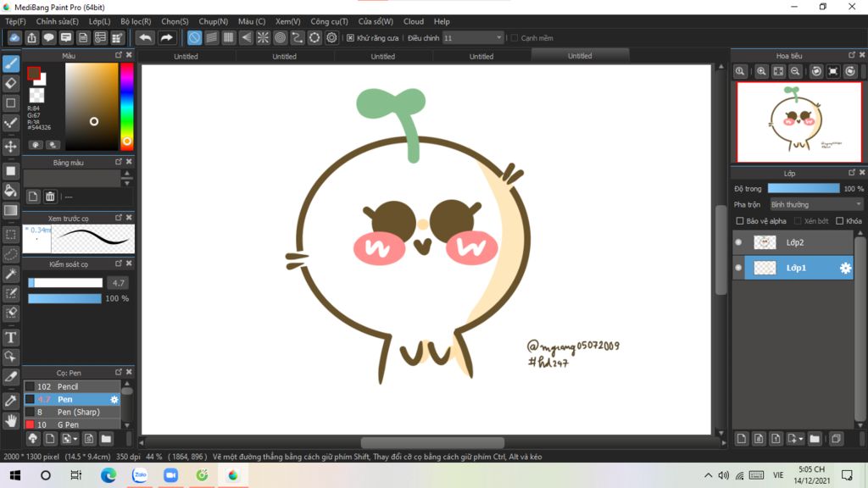
Task: Enable the Khóa lock checkbox
Action: click(840, 221)
